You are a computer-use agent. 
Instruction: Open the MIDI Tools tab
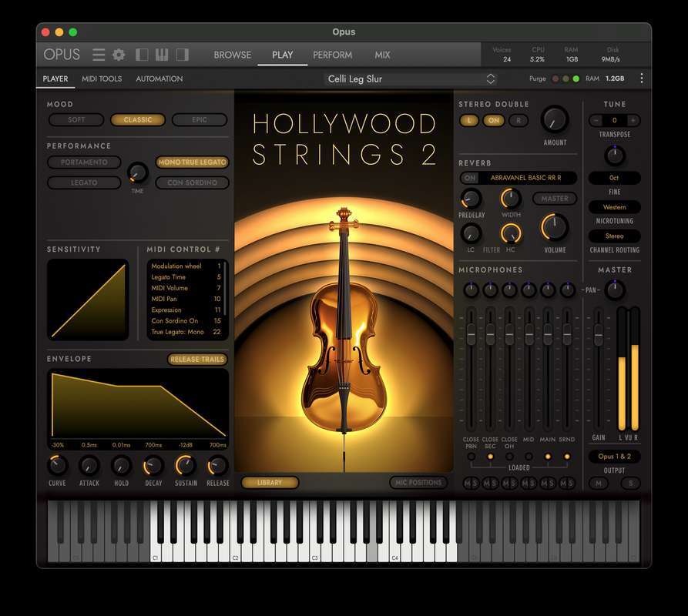pyautogui.click(x=102, y=79)
